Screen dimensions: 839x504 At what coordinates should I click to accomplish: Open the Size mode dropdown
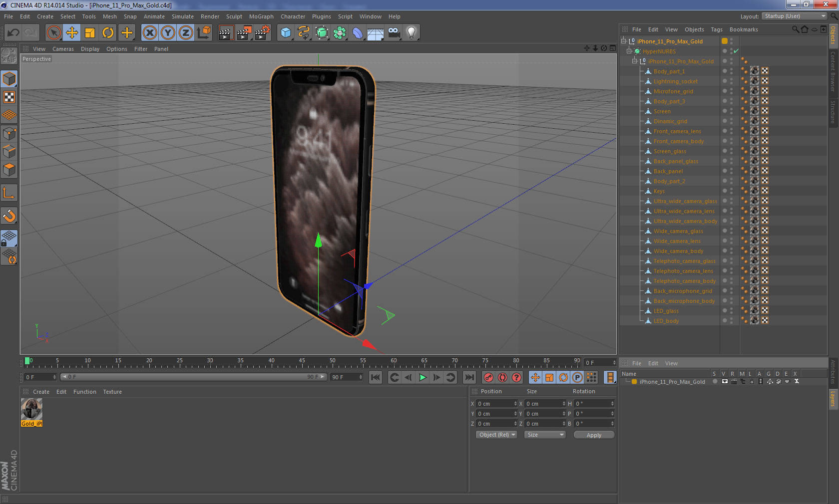click(544, 435)
